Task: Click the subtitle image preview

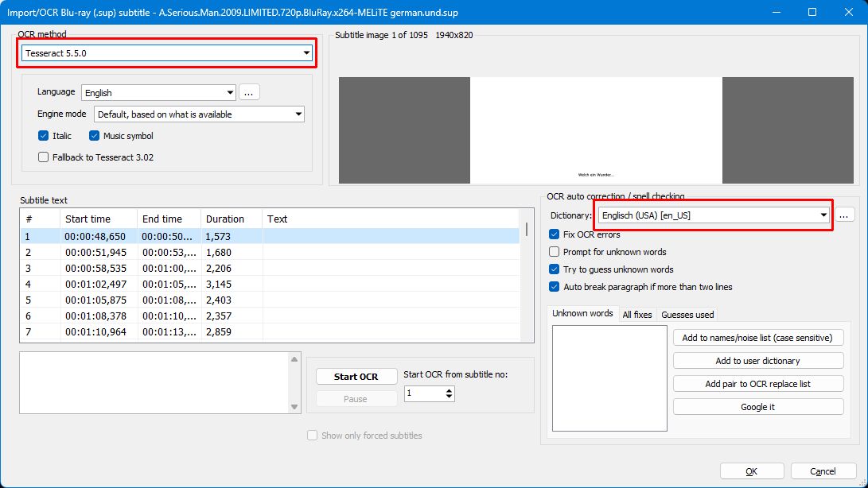Action: [x=596, y=130]
